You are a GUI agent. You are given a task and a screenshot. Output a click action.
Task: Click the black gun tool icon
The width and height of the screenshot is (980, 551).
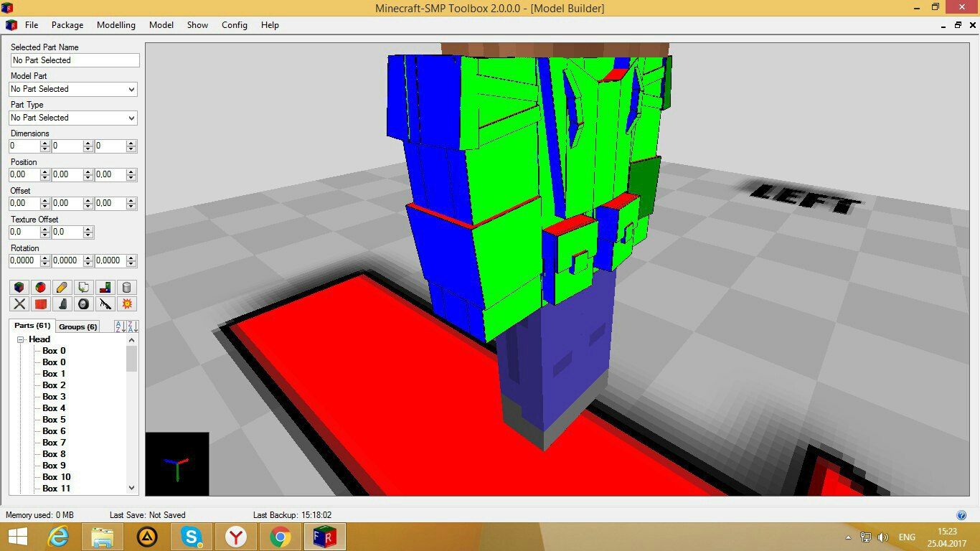pyautogui.click(x=105, y=304)
